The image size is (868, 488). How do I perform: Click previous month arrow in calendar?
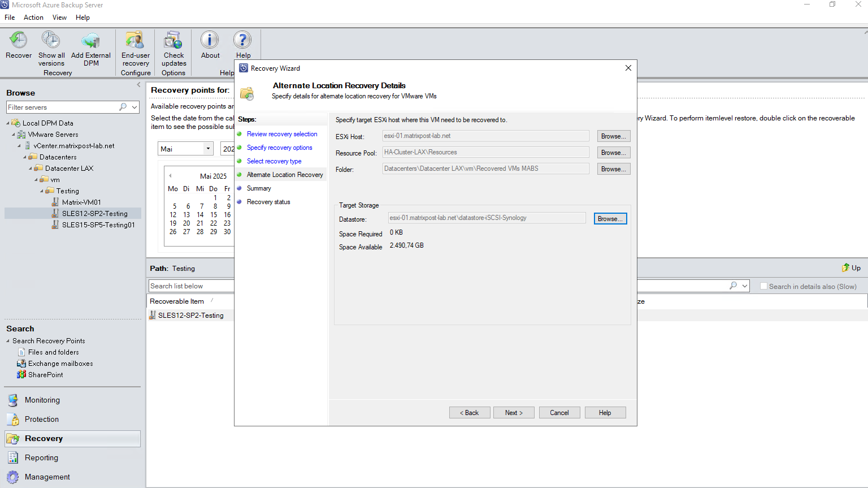(170, 176)
